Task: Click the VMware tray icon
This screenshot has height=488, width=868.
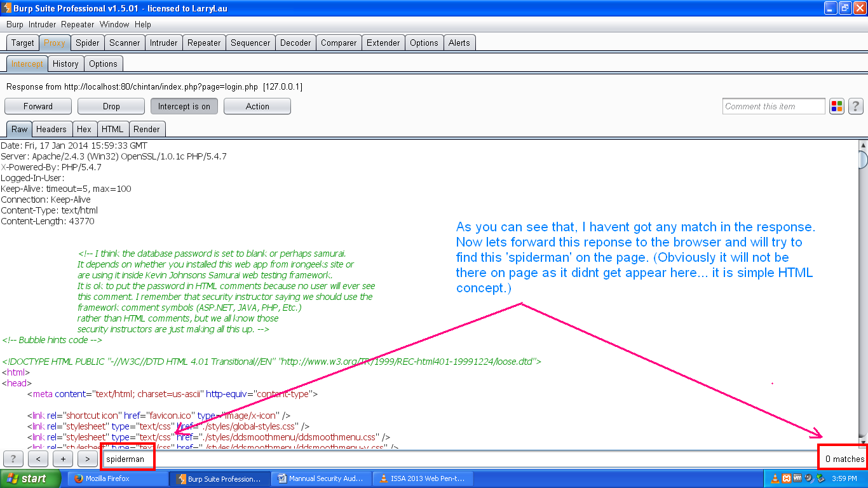Action: [x=797, y=478]
